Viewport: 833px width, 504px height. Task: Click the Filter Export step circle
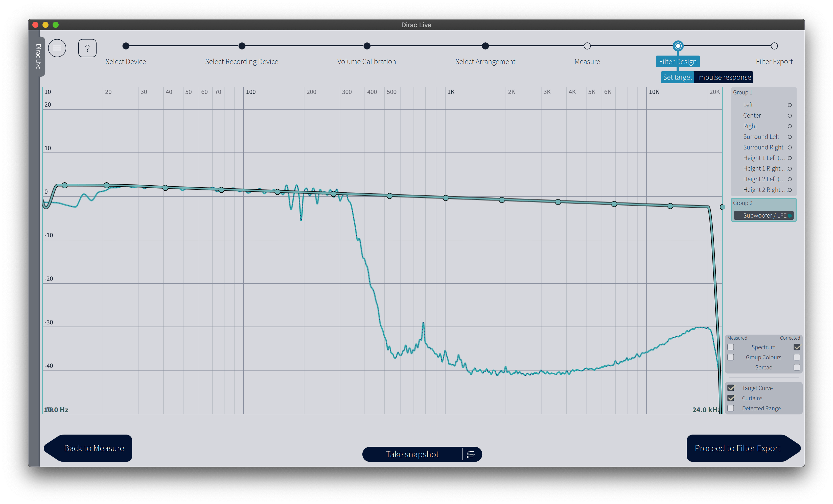point(774,46)
